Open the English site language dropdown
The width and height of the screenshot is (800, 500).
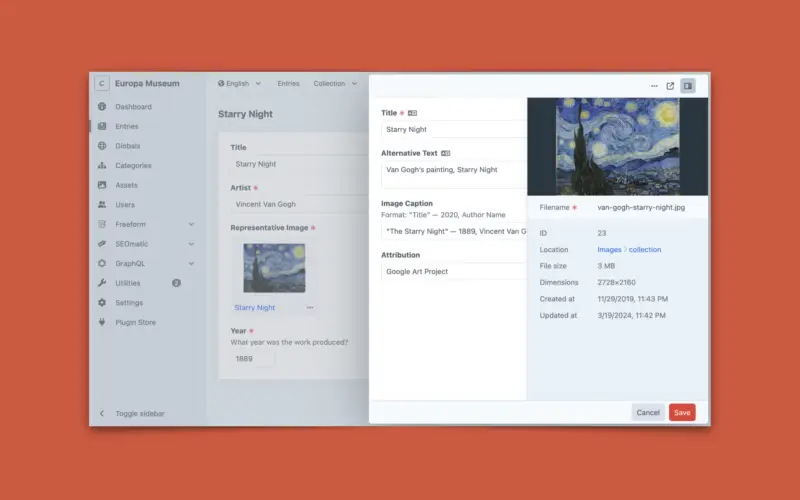(x=239, y=83)
